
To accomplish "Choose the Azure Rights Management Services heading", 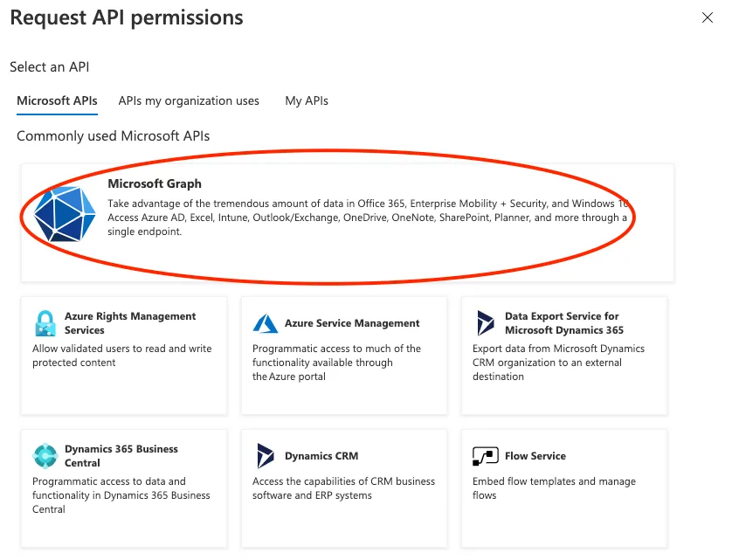I will (130, 323).
